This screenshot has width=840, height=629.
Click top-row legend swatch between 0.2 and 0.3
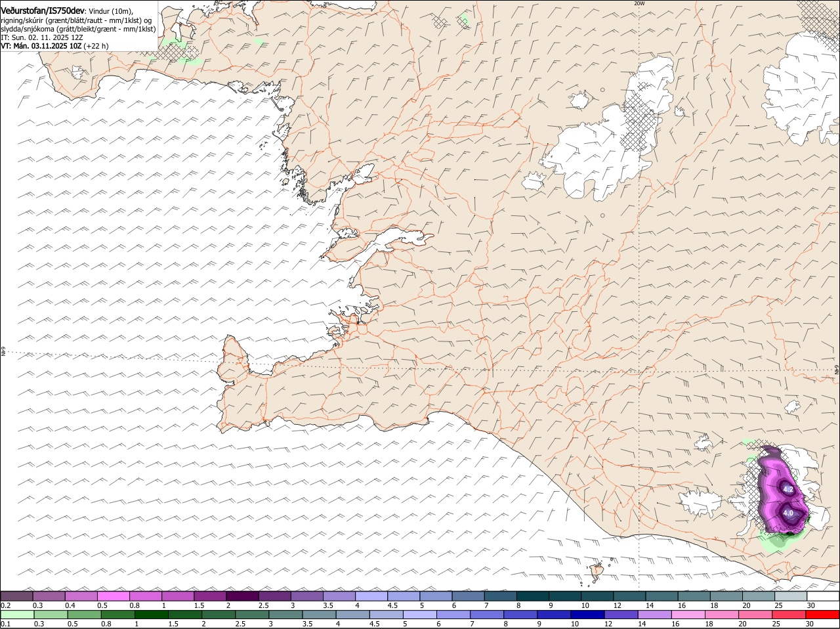click(17, 596)
